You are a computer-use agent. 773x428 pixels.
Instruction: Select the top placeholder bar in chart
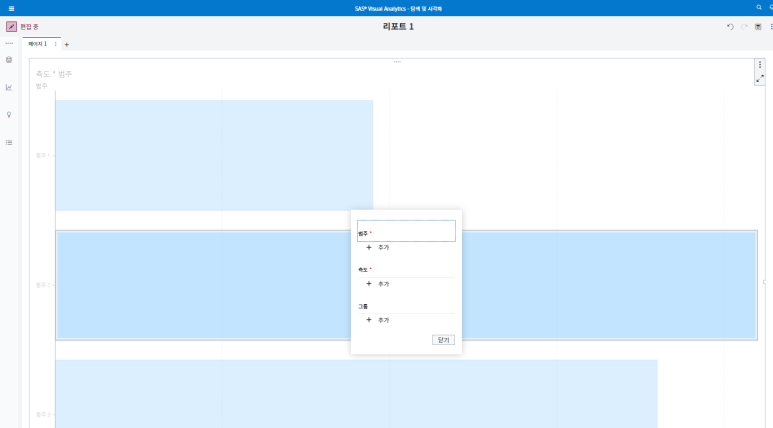tap(214, 155)
